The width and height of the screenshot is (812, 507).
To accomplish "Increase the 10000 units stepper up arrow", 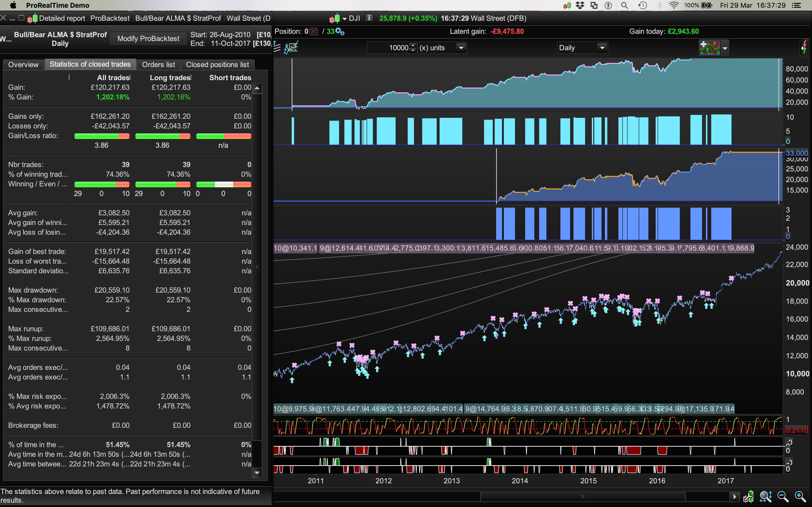I will 413,45.
